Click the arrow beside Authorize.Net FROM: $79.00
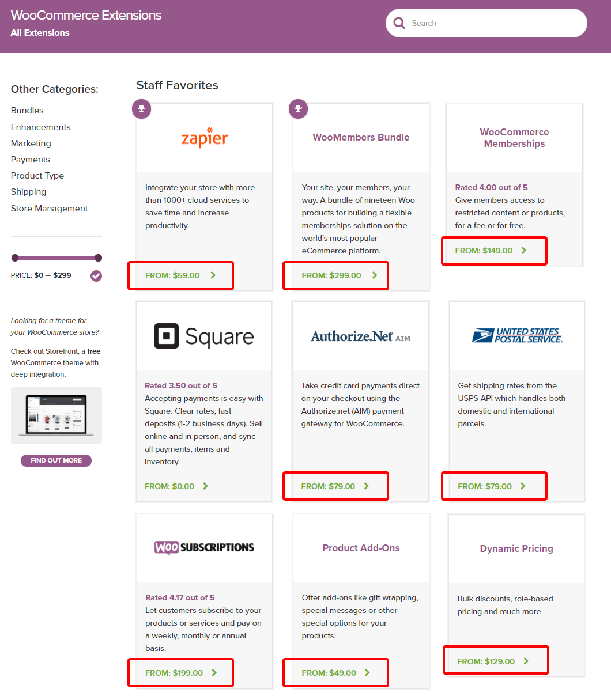611x700 pixels. click(x=367, y=486)
